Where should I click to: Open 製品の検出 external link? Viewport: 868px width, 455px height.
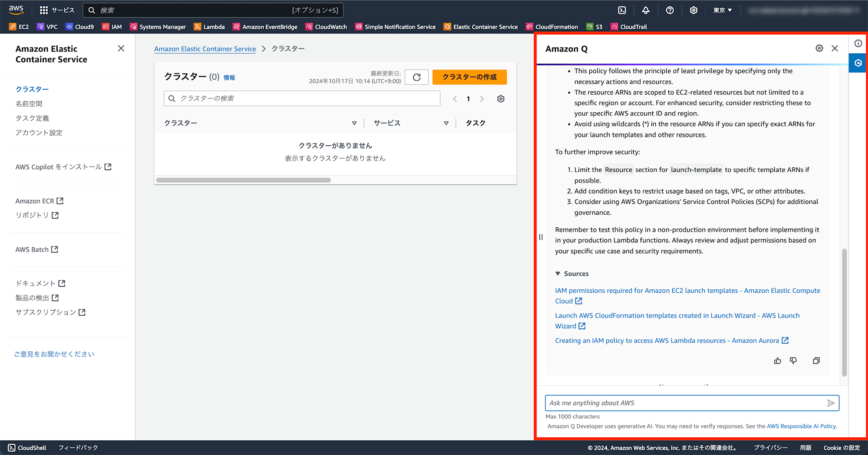click(37, 298)
